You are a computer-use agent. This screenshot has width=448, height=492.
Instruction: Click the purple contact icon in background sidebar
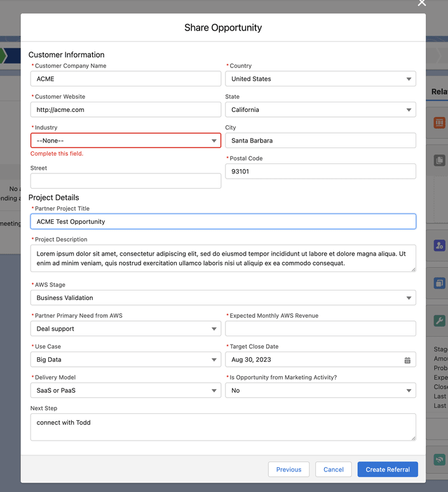point(439,245)
